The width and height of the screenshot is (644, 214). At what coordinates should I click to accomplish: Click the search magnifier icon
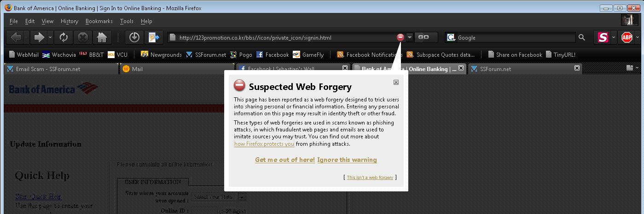(x=582, y=37)
